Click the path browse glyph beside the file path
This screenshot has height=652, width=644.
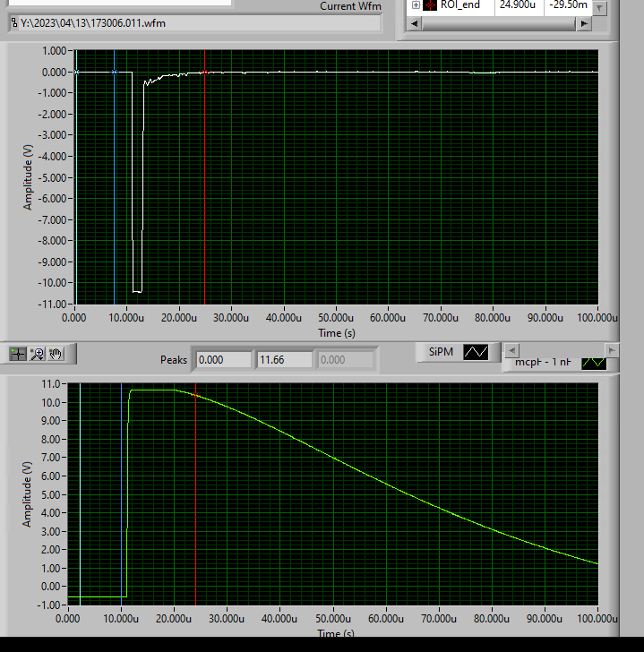point(14,22)
